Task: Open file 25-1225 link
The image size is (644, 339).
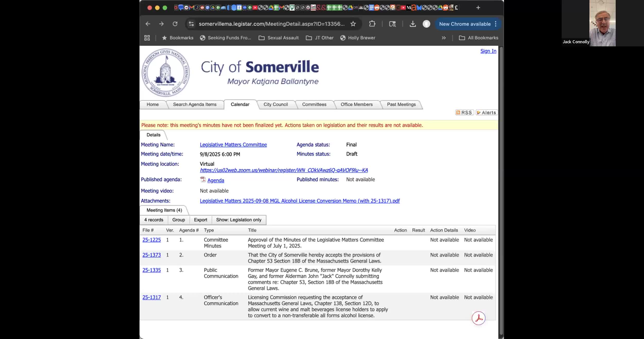Action: click(152, 240)
